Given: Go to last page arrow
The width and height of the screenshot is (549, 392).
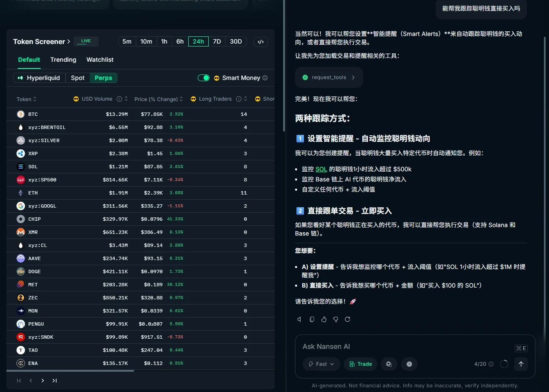Looking at the screenshot, I should pos(55,381).
